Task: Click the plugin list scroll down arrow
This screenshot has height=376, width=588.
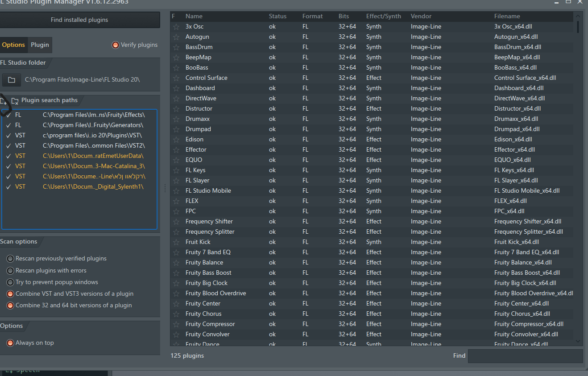Action: click(578, 341)
